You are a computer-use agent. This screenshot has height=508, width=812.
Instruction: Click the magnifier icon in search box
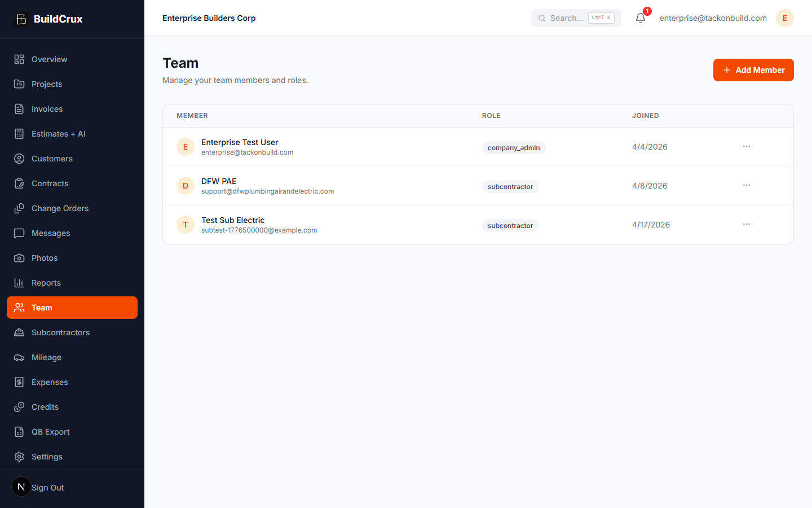coord(542,18)
